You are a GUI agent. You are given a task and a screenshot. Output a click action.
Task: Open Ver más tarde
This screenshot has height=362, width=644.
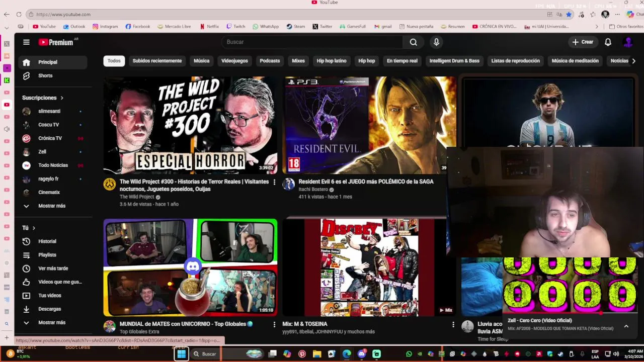coord(53,268)
